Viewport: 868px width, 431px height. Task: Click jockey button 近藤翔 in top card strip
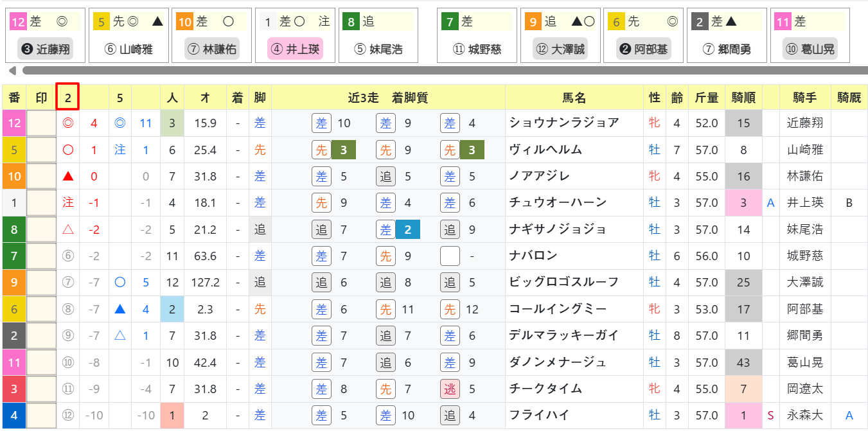pyautogui.click(x=45, y=49)
